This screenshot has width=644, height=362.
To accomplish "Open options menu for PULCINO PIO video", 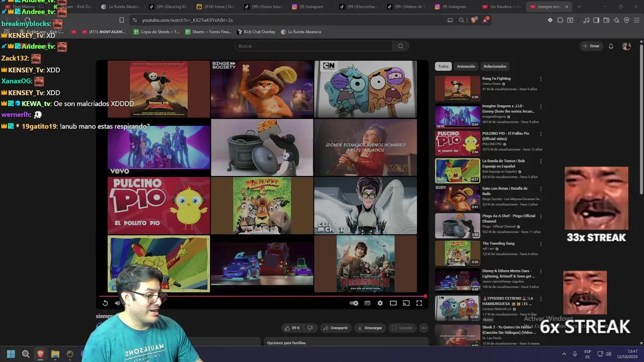I will [541, 134].
